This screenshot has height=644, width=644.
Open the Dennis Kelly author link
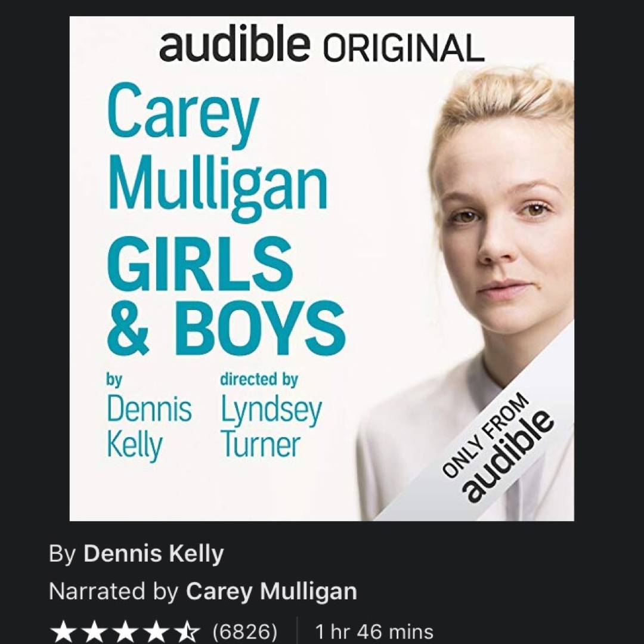tap(154, 553)
